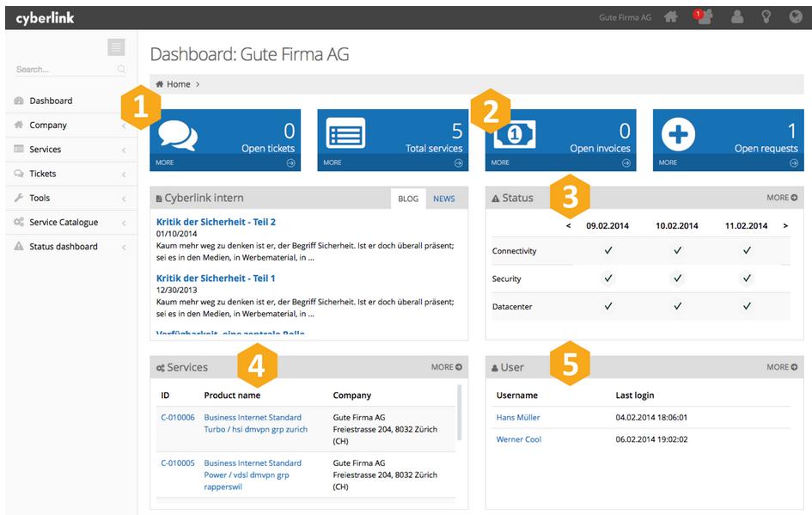The width and height of the screenshot is (812, 515).
Task: Click the Company home icon in sidebar
Action: [x=19, y=125]
